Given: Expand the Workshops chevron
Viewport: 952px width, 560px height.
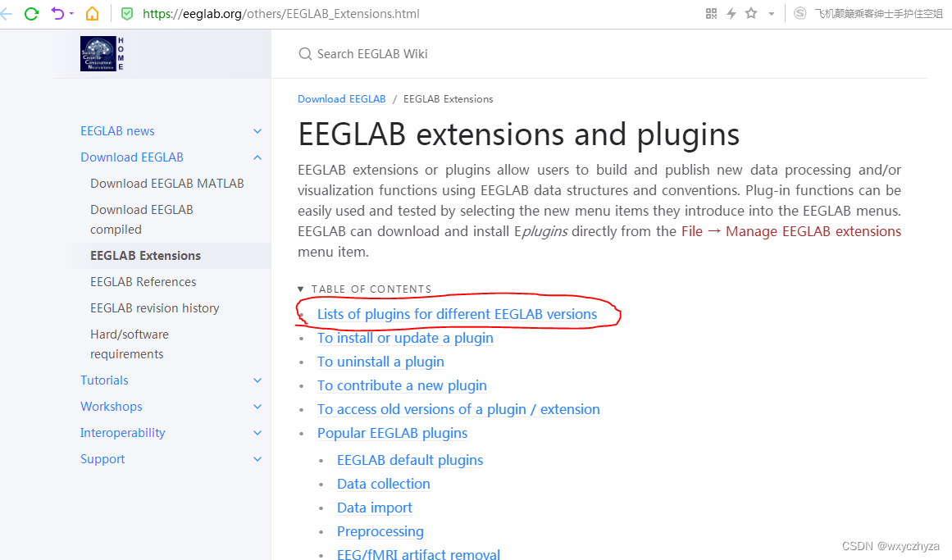Looking at the screenshot, I should [x=257, y=407].
